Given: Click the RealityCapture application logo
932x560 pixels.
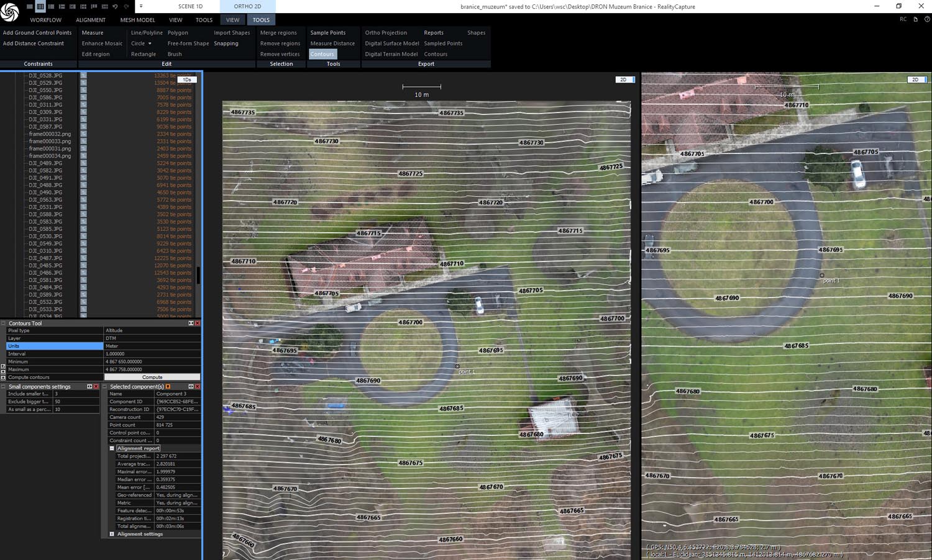Looking at the screenshot, I should [x=9, y=12].
